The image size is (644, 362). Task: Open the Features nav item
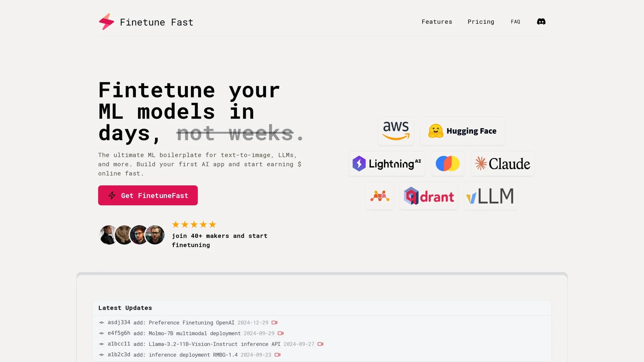pyautogui.click(x=437, y=21)
